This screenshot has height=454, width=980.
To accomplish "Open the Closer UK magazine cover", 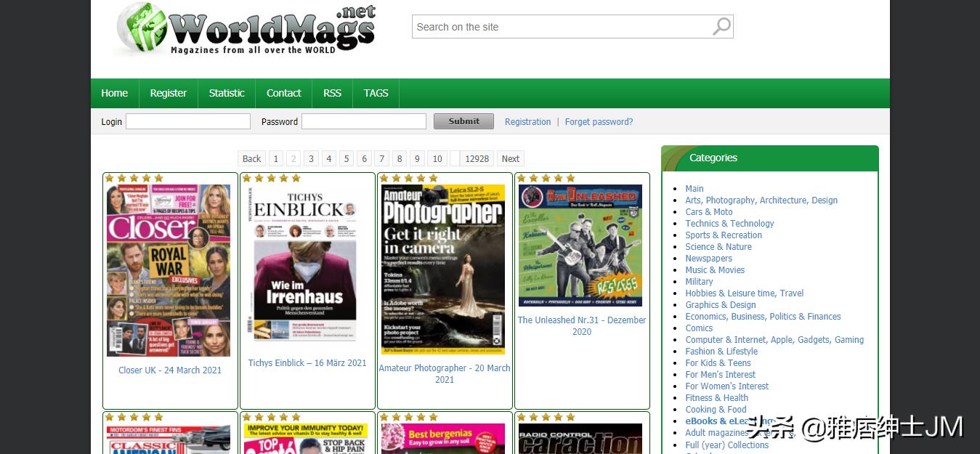I will pyautogui.click(x=169, y=270).
